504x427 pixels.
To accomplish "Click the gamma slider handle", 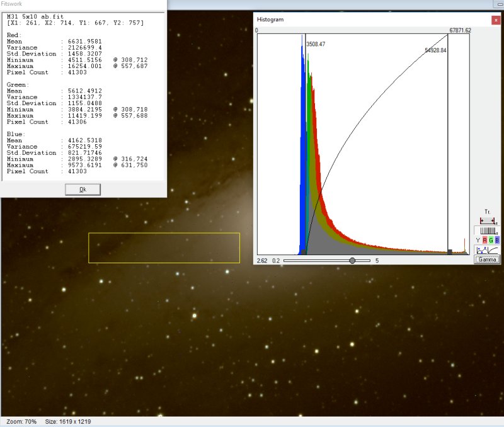I will tap(352, 260).
